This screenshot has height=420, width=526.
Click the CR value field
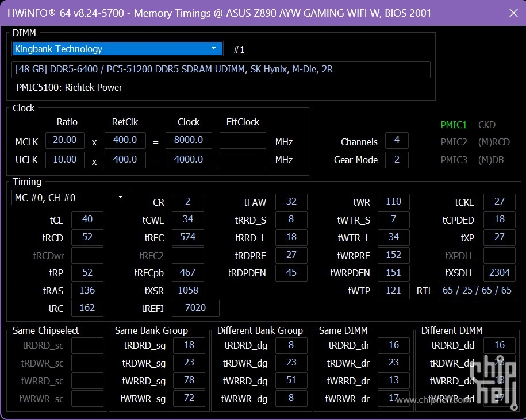[188, 202]
